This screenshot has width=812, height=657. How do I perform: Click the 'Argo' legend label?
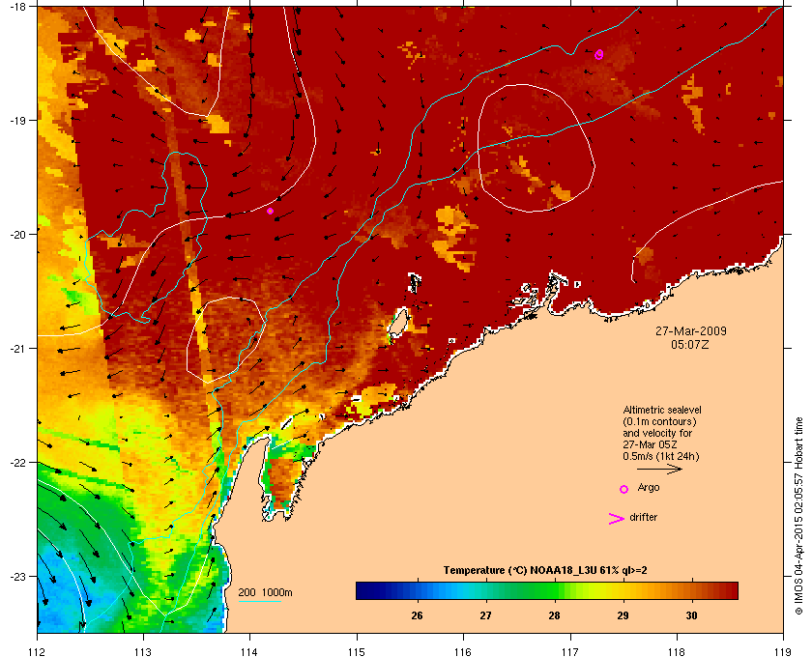(649, 487)
